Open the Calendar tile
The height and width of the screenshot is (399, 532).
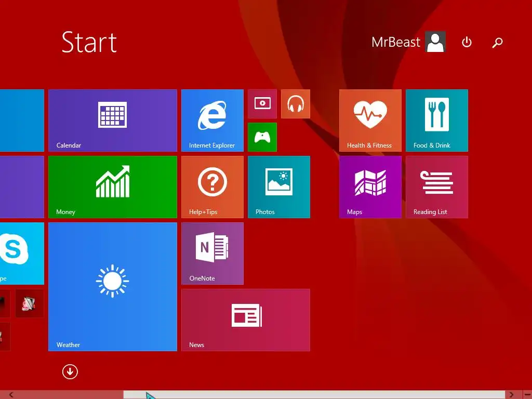pos(113,121)
